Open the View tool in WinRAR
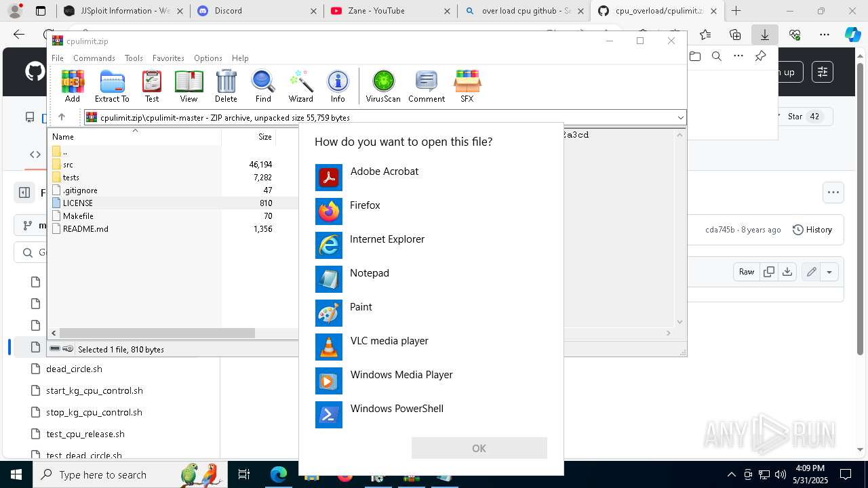Viewport: 868px width, 488px height. pos(189,86)
